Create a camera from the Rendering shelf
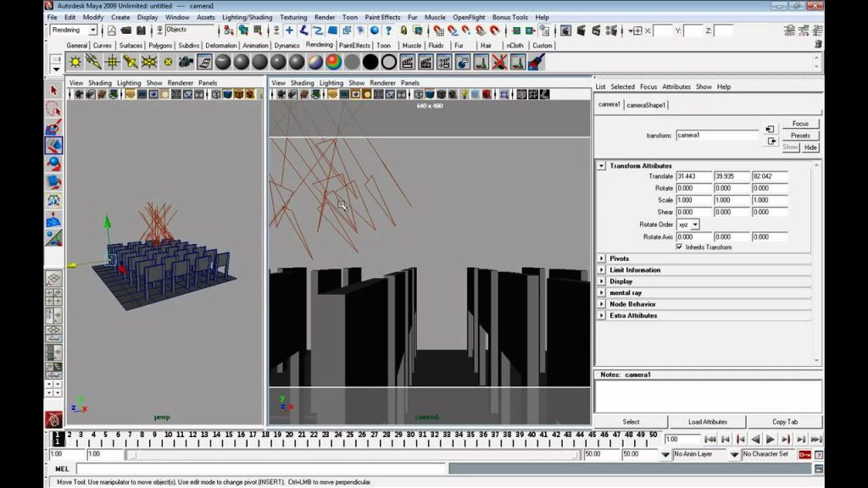The width and height of the screenshot is (868, 488). point(186,62)
